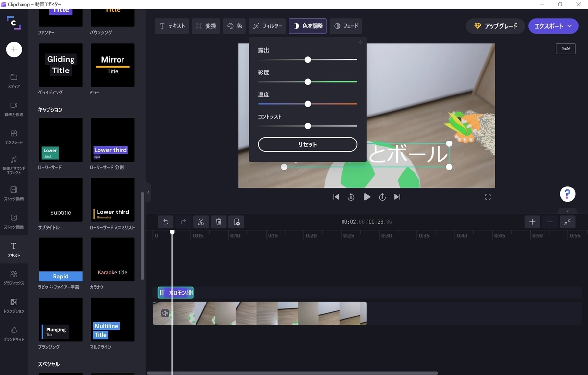
Task: Open the メディア sidebar section
Action: 14,81
